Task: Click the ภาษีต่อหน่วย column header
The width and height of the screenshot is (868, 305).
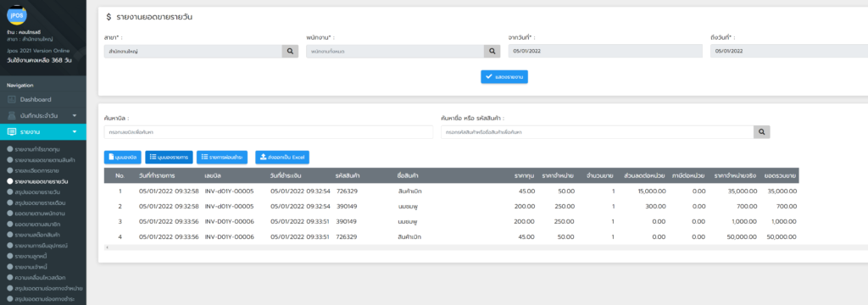Action: click(x=687, y=175)
